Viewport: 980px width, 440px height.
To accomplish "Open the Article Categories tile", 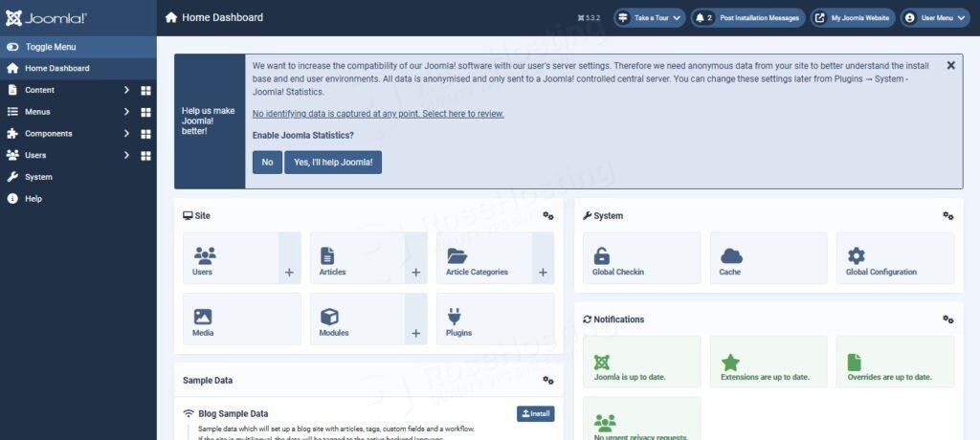I will pos(484,258).
